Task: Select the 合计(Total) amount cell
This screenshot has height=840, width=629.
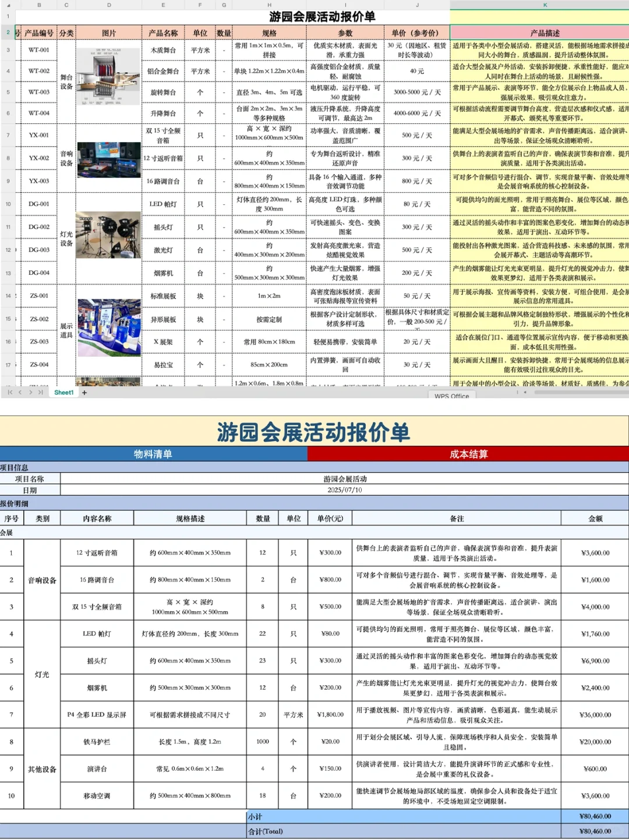Action: pos(595,831)
